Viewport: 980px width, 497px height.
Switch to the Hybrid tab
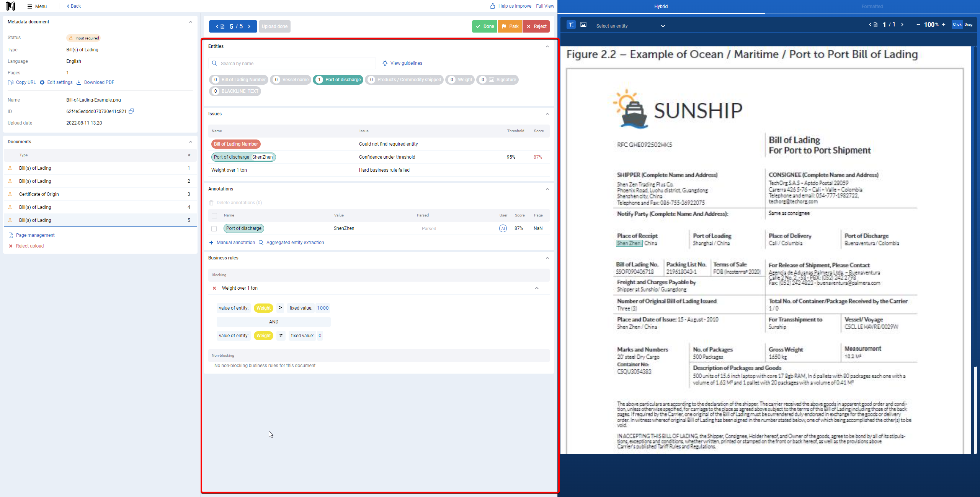661,7
